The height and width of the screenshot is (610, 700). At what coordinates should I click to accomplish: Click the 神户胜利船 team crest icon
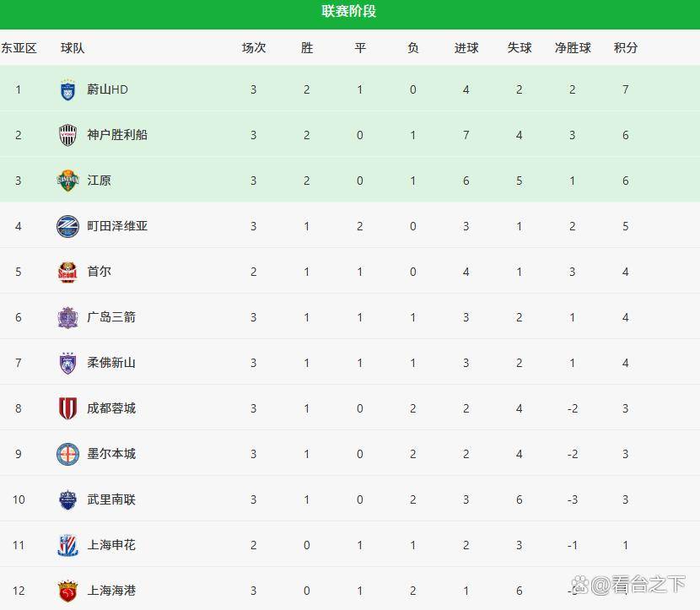click(67, 135)
